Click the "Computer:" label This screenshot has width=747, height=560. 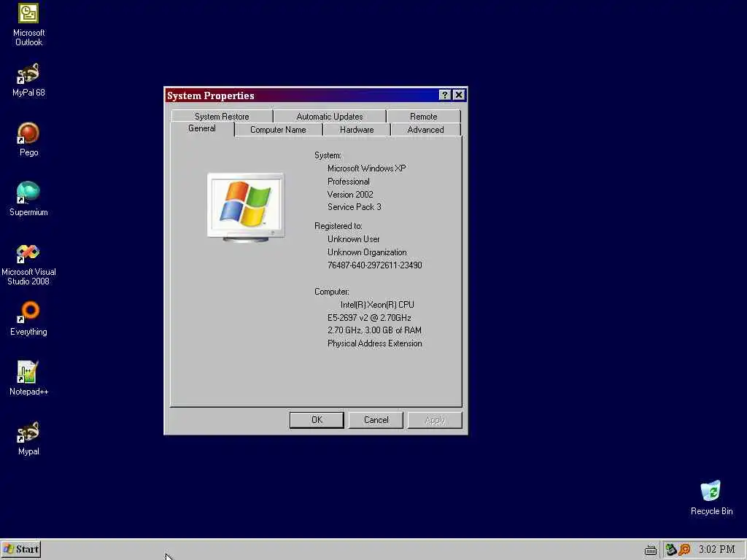[x=332, y=292]
